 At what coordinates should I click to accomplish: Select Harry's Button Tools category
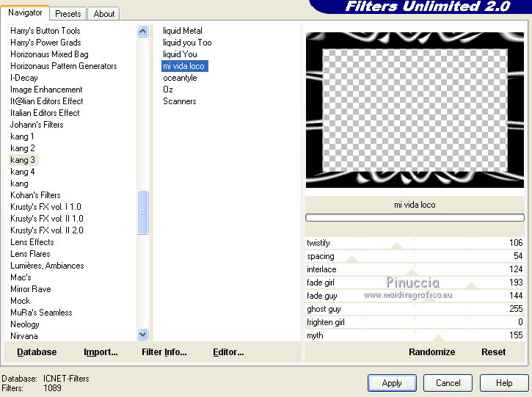coord(45,31)
